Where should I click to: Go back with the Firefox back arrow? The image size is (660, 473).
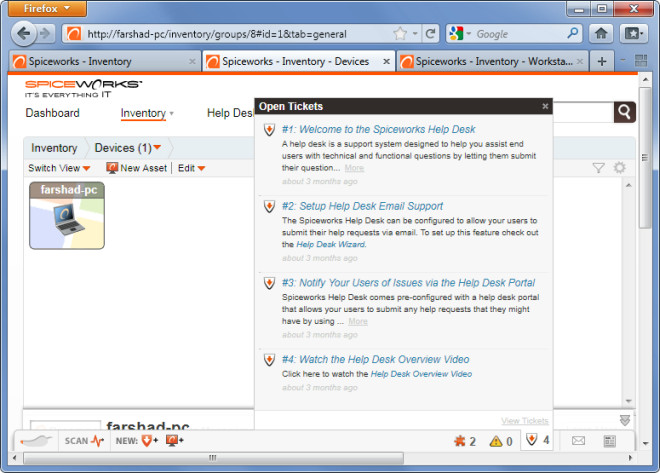[24, 33]
